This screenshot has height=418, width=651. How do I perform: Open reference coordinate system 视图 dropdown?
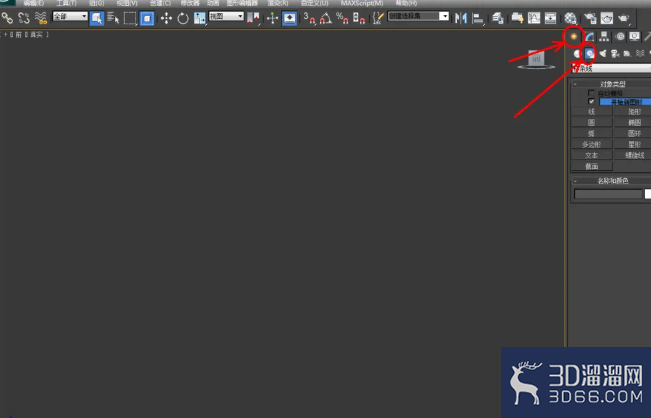(x=226, y=16)
